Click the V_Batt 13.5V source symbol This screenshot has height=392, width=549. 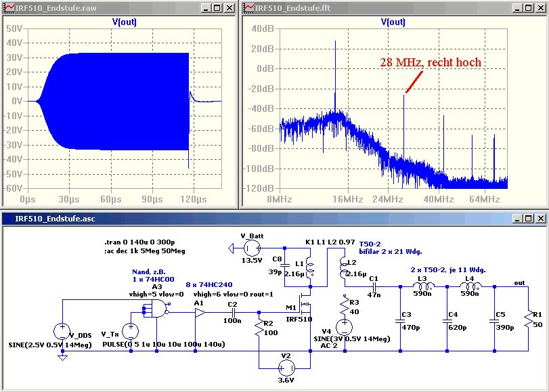[252, 249]
